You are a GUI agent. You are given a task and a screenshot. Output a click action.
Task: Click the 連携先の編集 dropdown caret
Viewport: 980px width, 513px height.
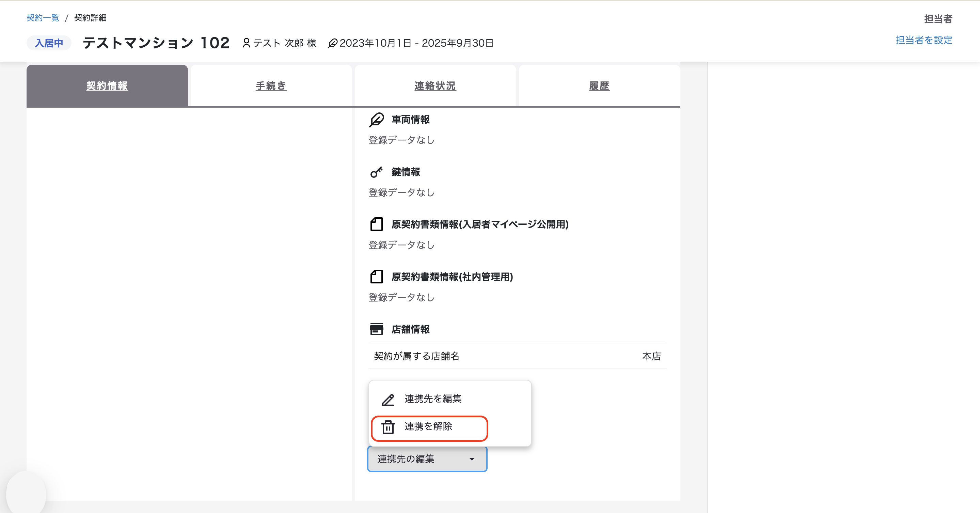tap(472, 459)
